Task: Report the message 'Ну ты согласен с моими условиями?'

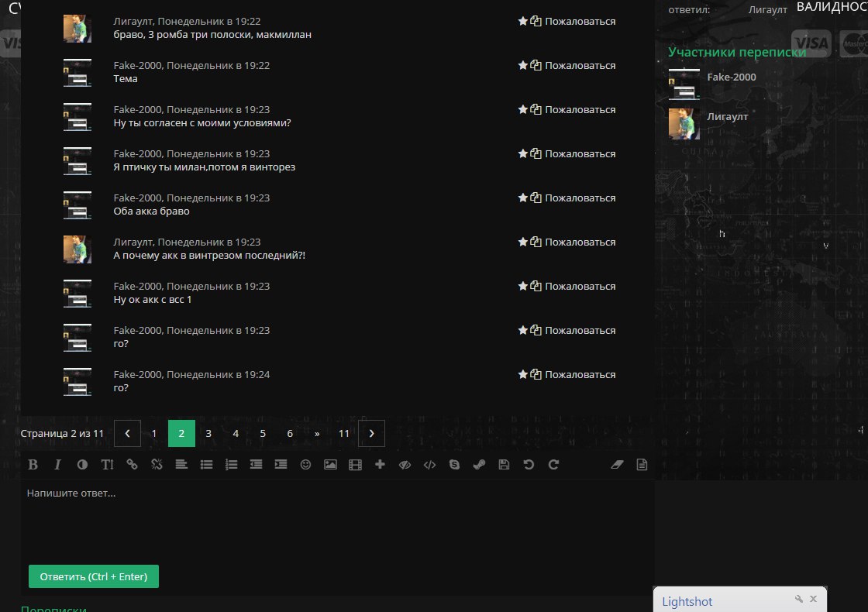Action: (580, 109)
